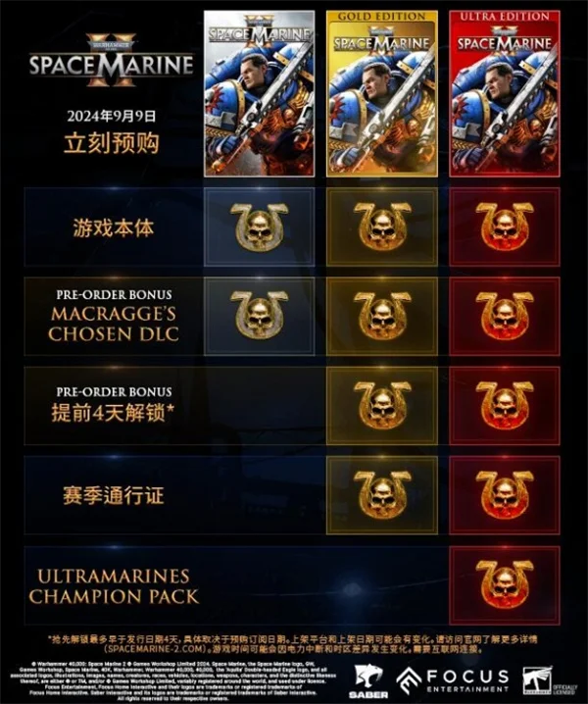Screen dimensions: 588x704
Task: Click Ultra skull icon for 赛季通行证
Action: [505, 495]
